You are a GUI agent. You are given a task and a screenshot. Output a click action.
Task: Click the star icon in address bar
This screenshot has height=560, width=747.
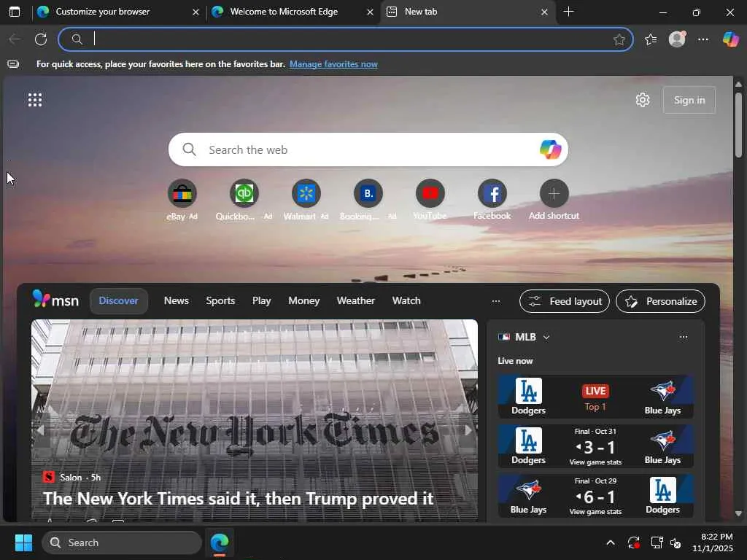coord(619,39)
